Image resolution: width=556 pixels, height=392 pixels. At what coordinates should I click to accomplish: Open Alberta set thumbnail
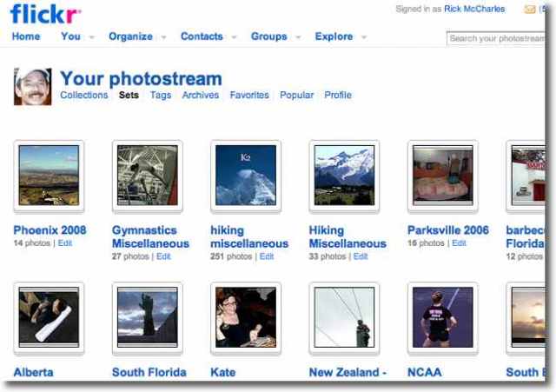[49, 317]
